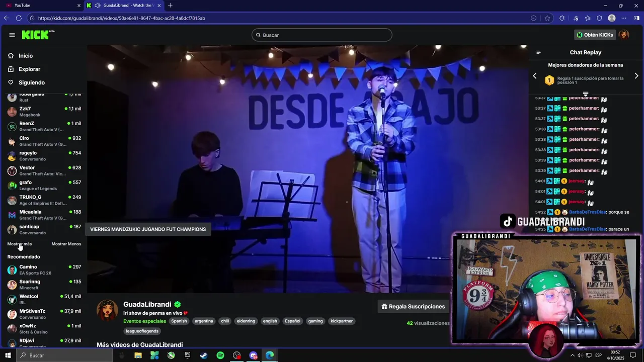644x362 pixels.
Task: Collapse the Chat Replay panel
Action: click(538, 52)
